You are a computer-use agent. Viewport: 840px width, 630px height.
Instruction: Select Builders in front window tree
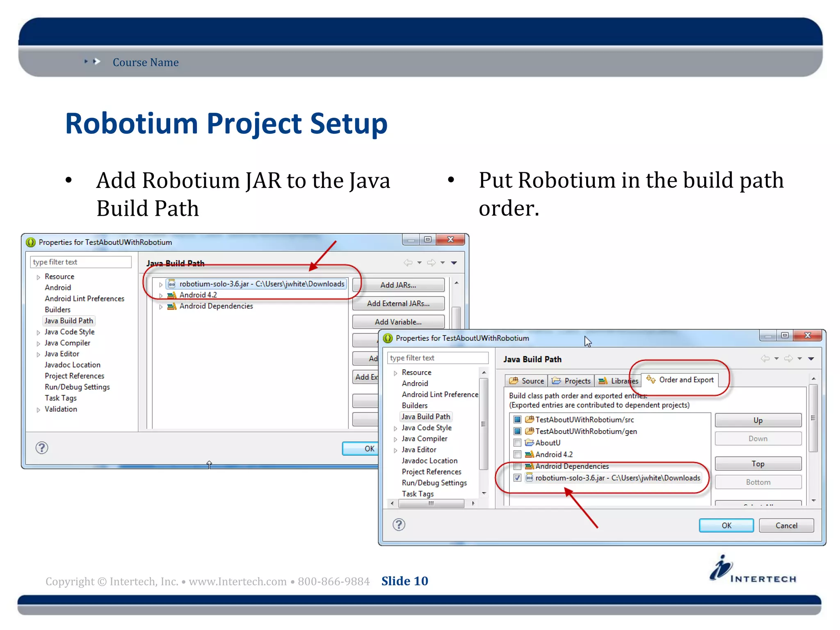coord(415,405)
